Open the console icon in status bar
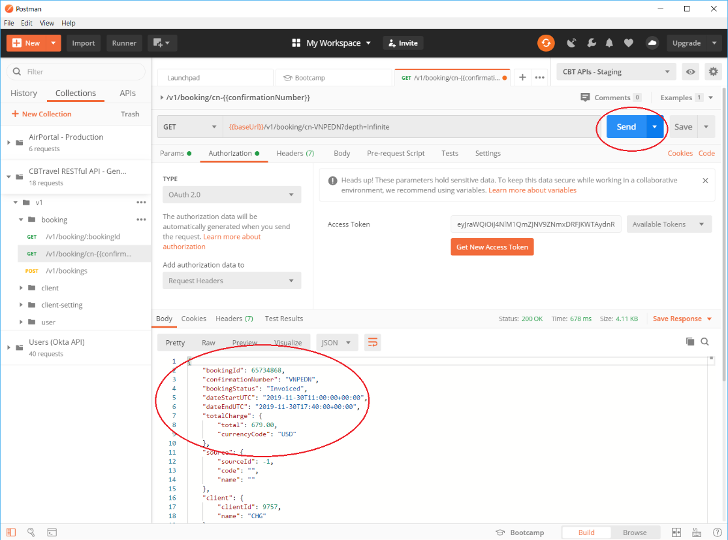The height and width of the screenshot is (540, 728). coord(52,532)
